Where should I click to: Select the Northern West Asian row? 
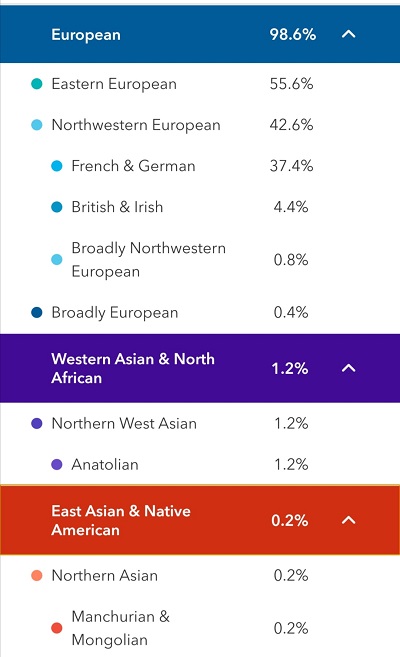point(200,423)
